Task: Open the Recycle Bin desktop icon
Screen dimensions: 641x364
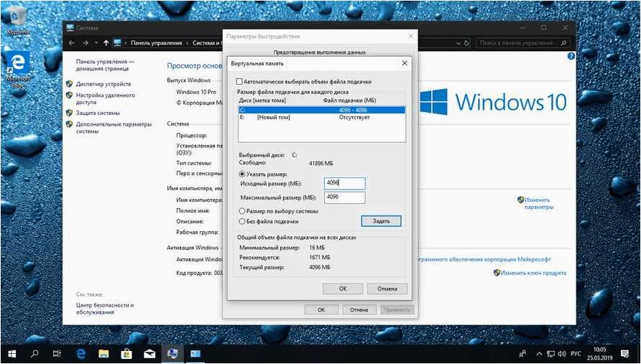Action: coord(17,19)
